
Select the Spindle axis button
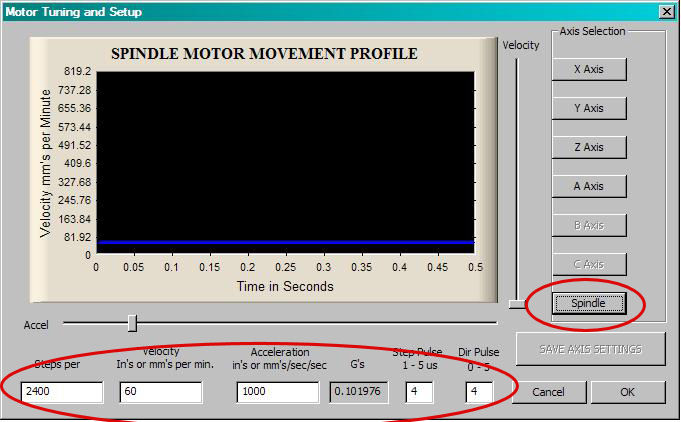pos(589,304)
